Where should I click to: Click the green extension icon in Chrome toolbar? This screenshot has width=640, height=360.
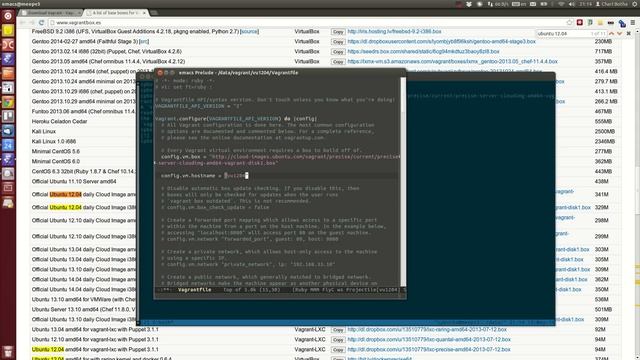click(x=590, y=22)
